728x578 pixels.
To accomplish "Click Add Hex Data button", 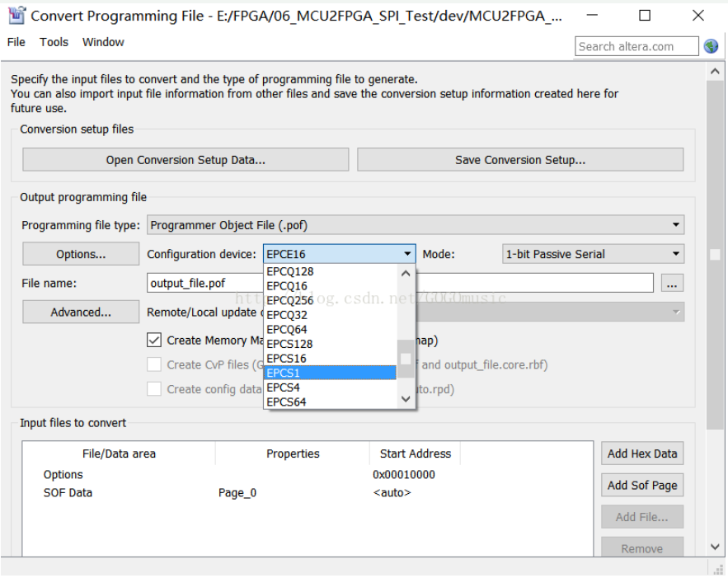I will (642, 453).
